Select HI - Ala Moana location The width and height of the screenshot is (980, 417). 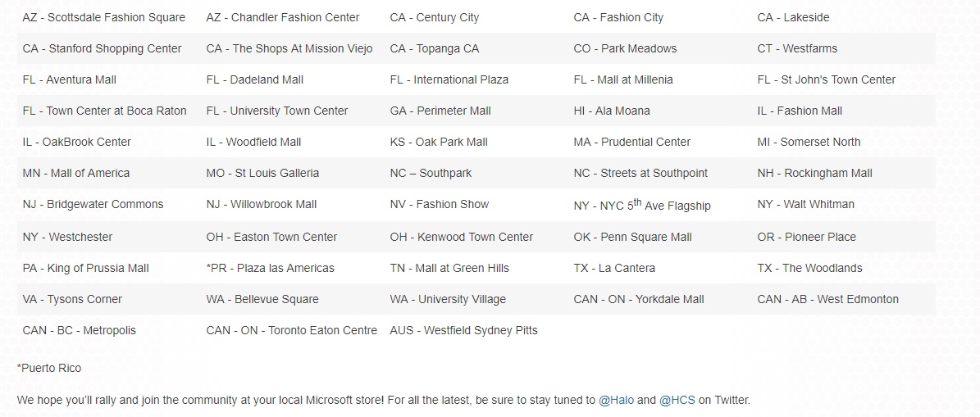[612, 111]
